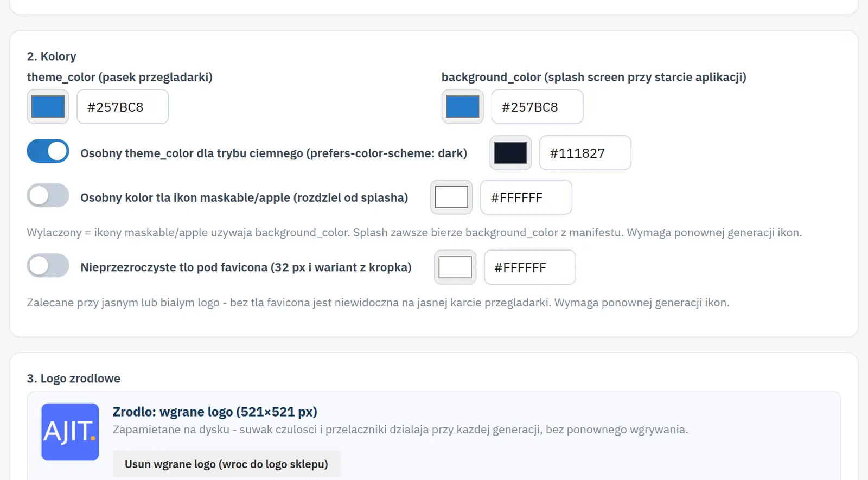Click 'background_color (splash screen...)' label
This screenshot has height=480, width=868.
[x=594, y=77]
